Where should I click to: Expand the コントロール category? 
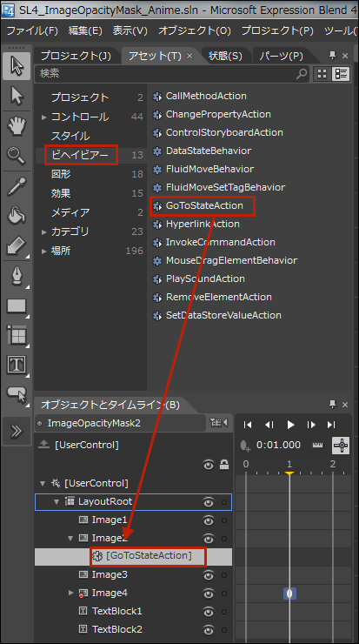[x=44, y=117]
